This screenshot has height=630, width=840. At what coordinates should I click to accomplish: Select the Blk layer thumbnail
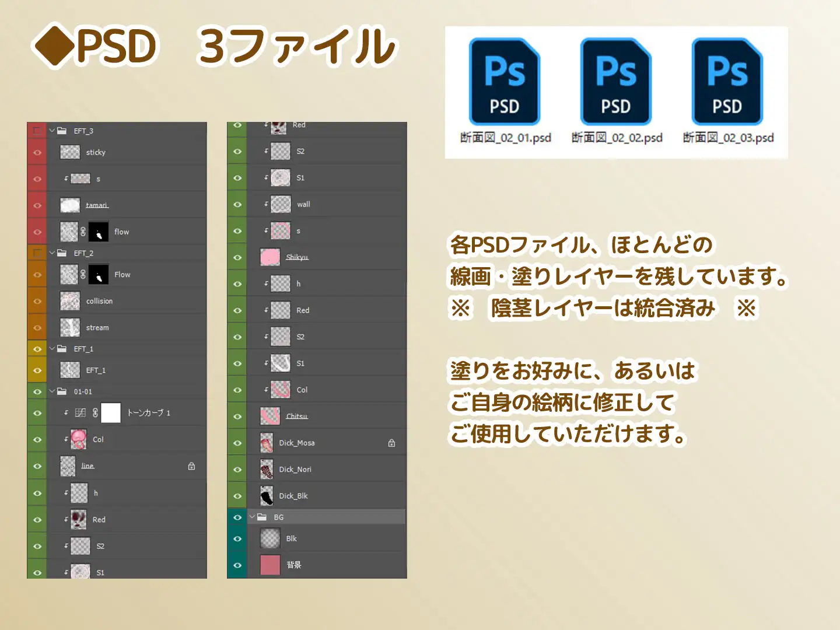click(270, 538)
